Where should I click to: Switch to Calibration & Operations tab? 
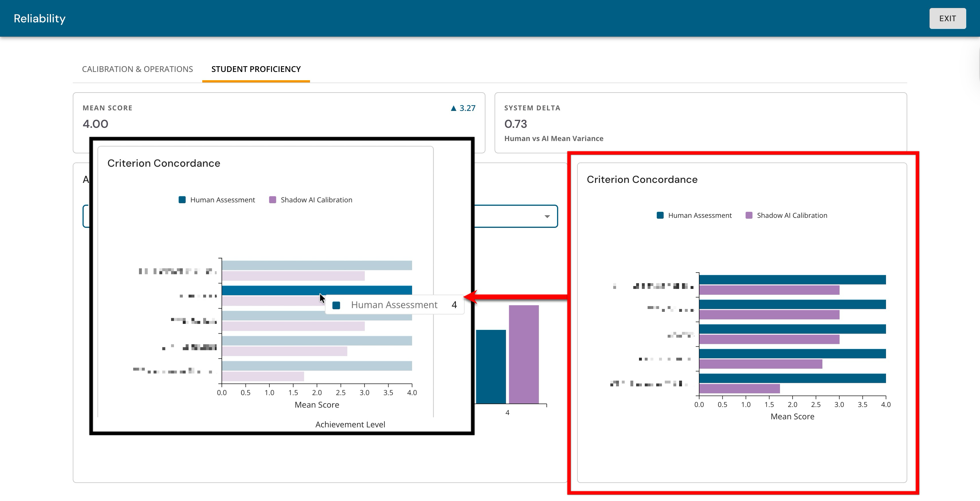137,69
